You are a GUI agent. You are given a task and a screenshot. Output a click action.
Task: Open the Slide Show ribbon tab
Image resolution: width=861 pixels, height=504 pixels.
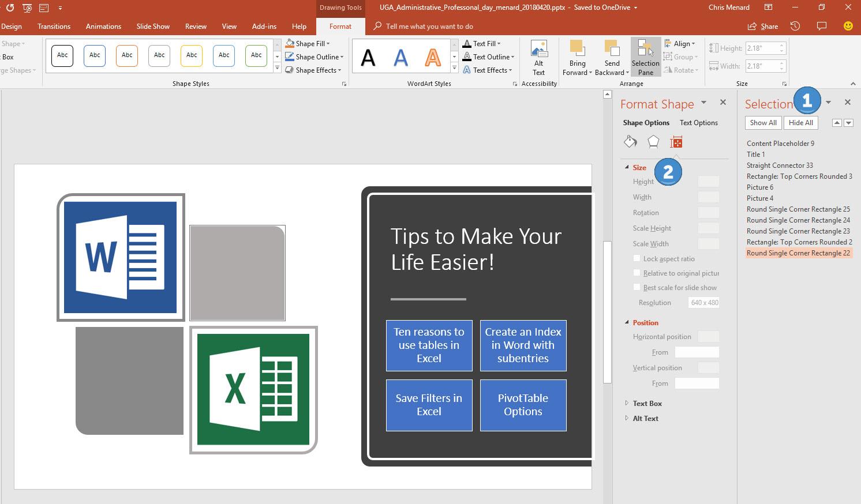[x=153, y=26]
